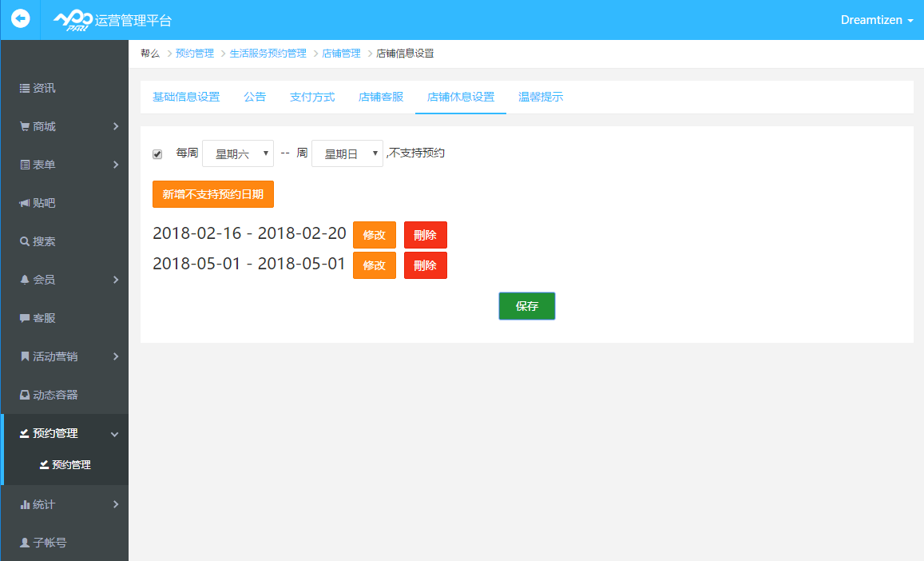This screenshot has height=561, width=924.
Task: Expand the 表单 sidebar chevron
Action: point(116,165)
